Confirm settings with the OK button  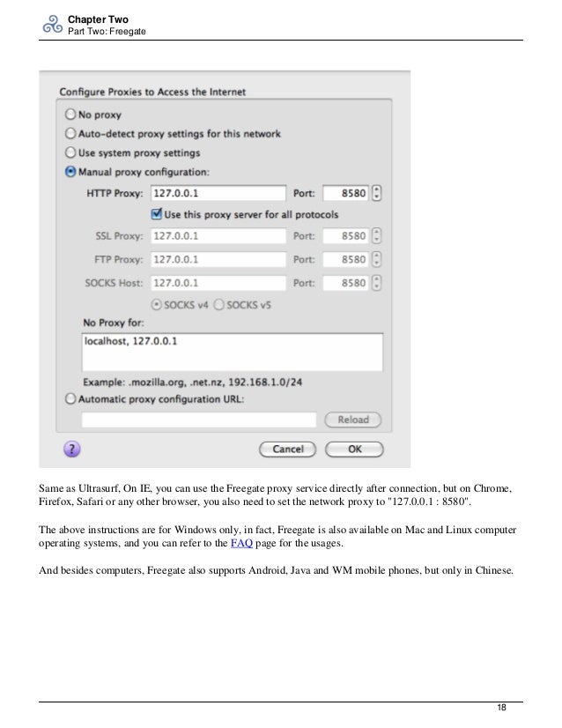point(355,449)
